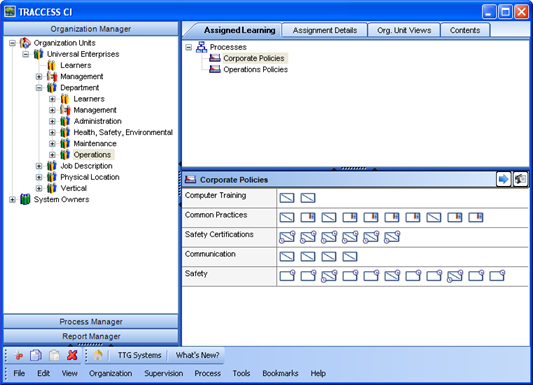The width and height of the screenshot is (533, 385).
Task: Click the Universal Enterprises books icon
Action: [38, 54]
